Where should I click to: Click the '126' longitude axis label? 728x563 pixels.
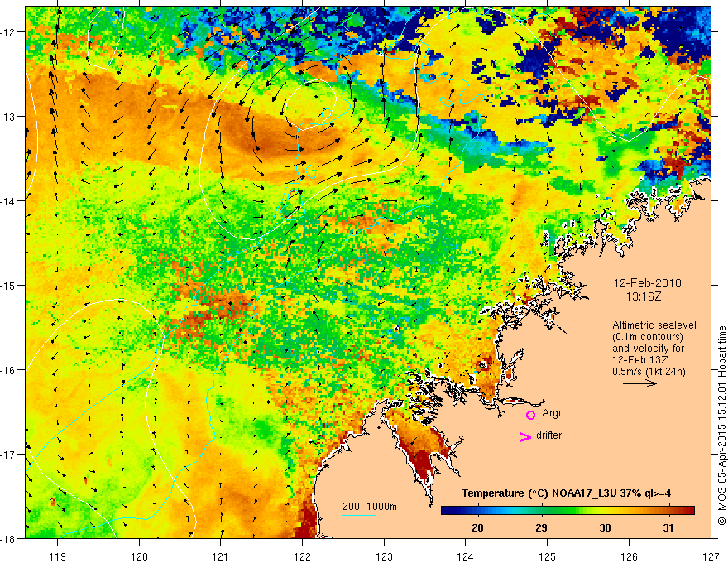pyautogui.click(x=629, y=556)
